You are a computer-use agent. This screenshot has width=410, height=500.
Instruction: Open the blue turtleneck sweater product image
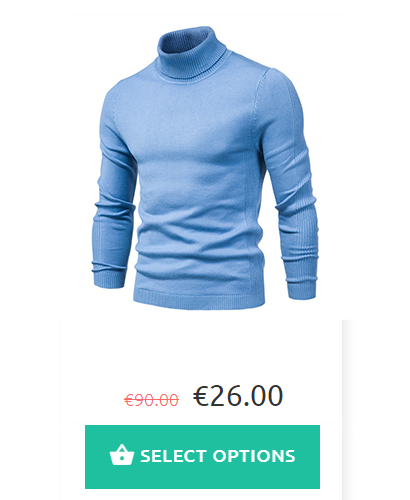(205, 168)
